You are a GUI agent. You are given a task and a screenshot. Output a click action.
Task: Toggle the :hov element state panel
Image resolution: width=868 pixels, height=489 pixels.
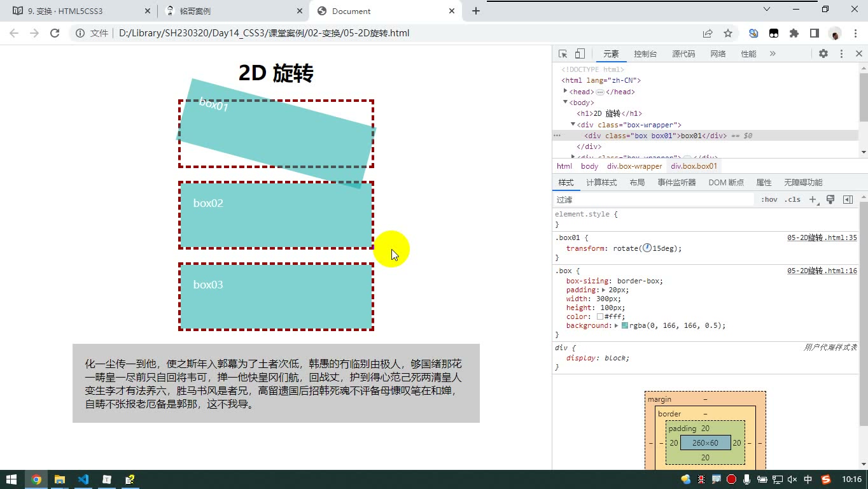[769, 199]
